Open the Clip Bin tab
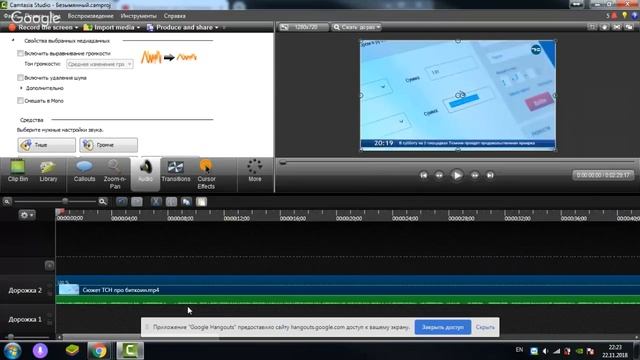 point(18,171)
